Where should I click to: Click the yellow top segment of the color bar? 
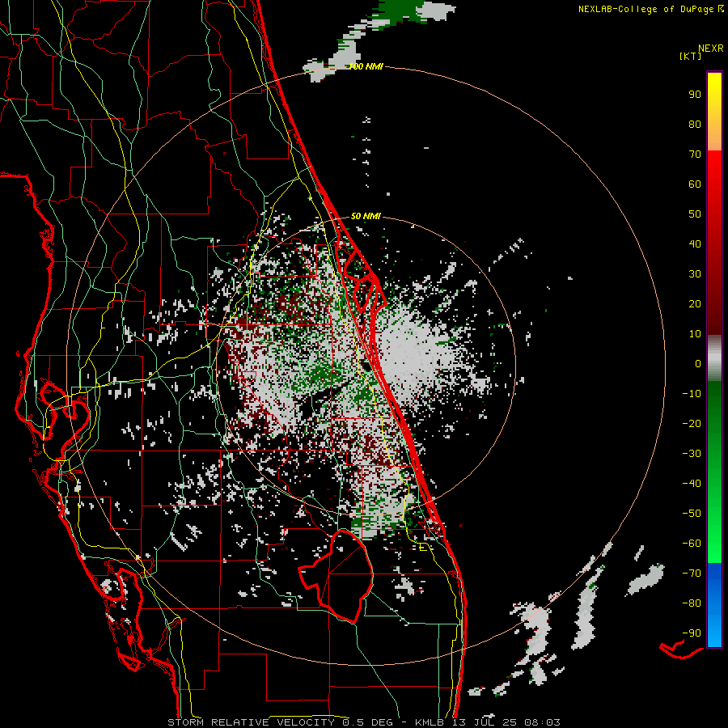tap(714, 112)
